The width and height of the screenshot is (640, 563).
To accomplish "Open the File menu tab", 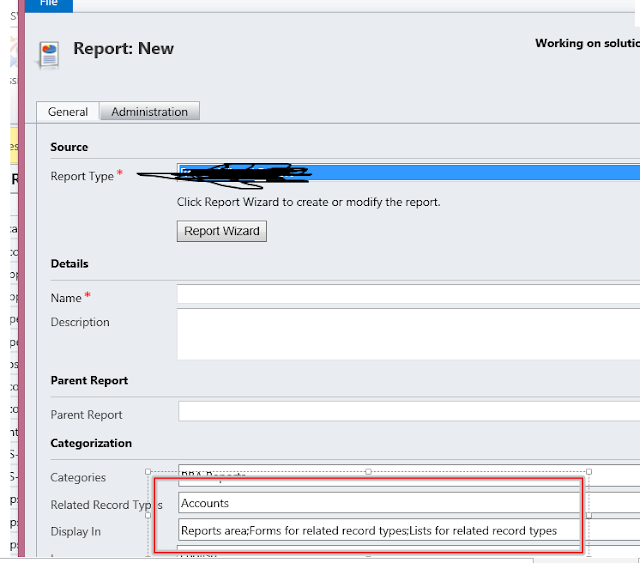I will point(49,4).
